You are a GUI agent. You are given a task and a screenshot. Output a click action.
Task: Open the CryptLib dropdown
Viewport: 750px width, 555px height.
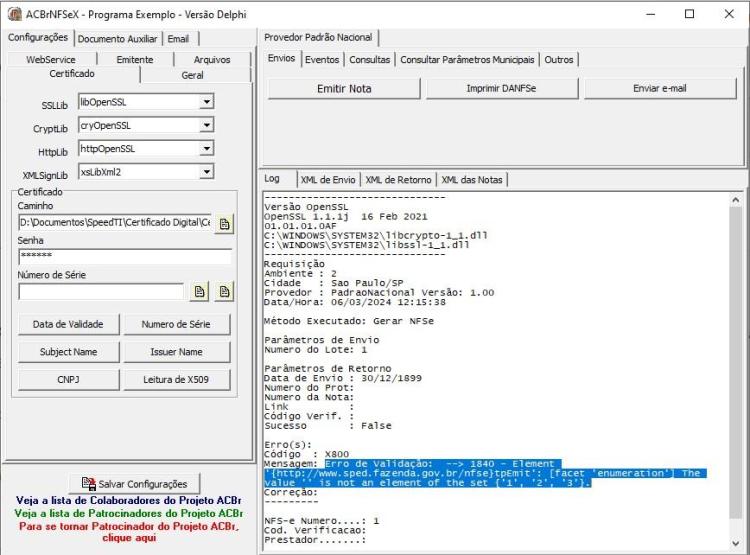tap(206, 125)
